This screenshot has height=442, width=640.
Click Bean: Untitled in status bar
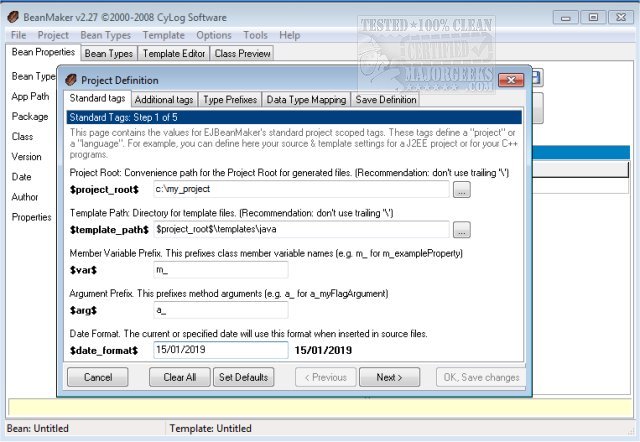coord(38,429)
